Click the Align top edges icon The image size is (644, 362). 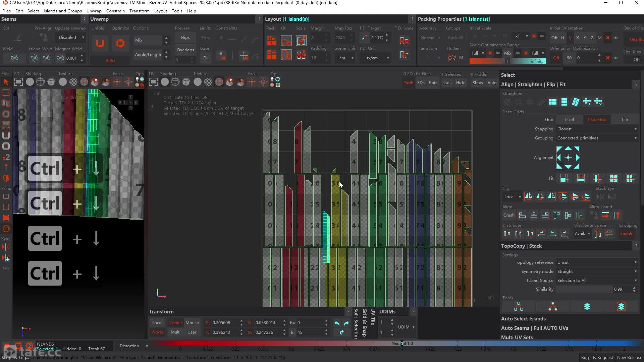(x=556, y=215)
